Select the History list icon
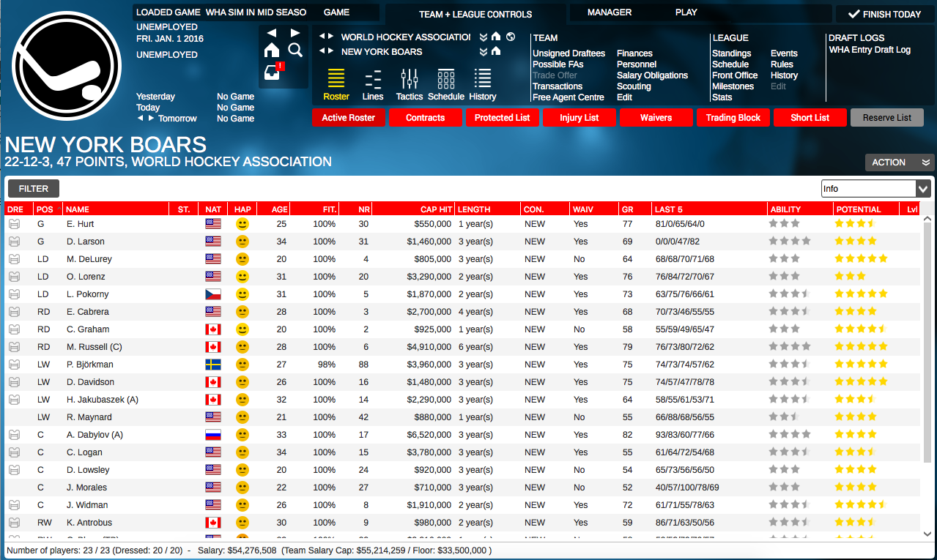 pyautogui.click(x=482, y=83)
